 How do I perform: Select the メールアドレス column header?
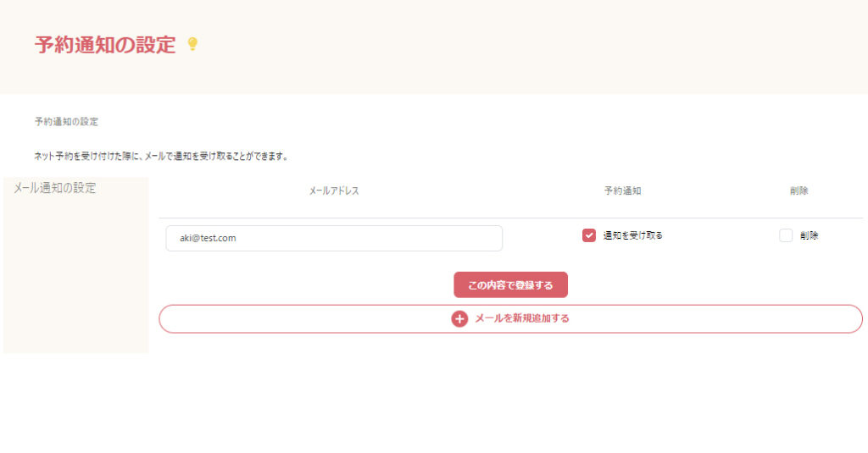coord(334,191)
